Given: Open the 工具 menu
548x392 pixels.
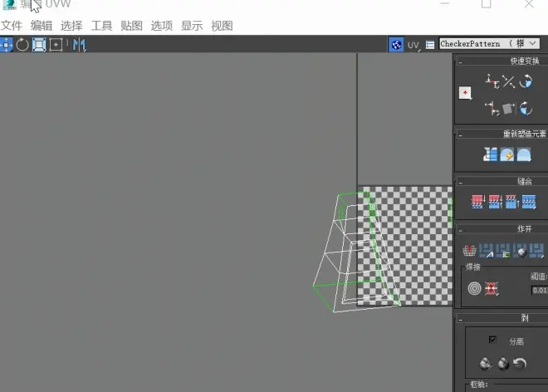Looking at the screenshot, I should (x=101, y=26).
